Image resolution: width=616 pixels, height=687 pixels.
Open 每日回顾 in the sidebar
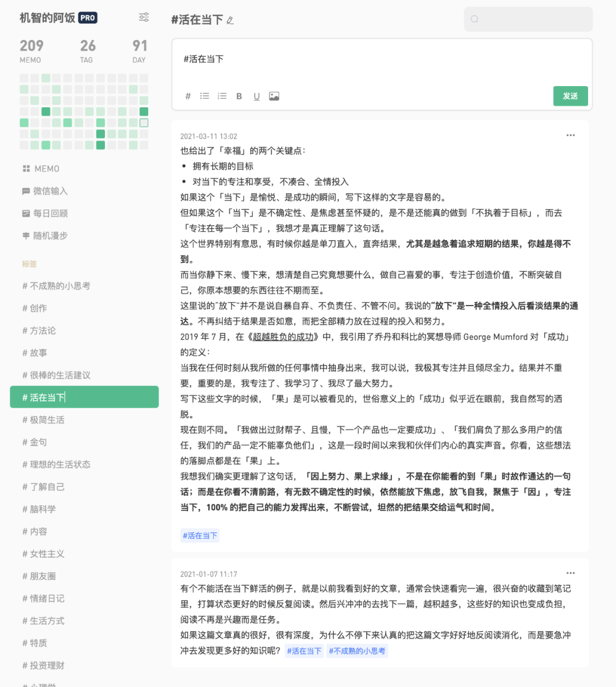pyautogui.click(x=44, y=213)
